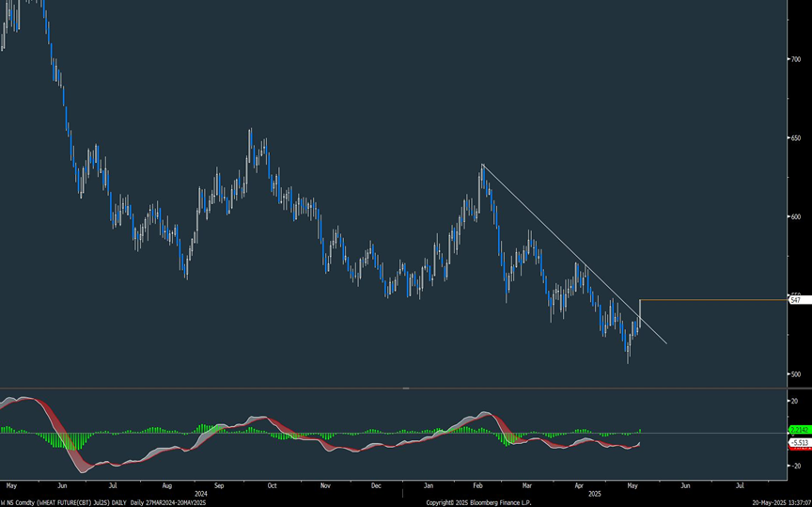Click the Nov month label
This screenshot has width=812, height=507.
325,485
